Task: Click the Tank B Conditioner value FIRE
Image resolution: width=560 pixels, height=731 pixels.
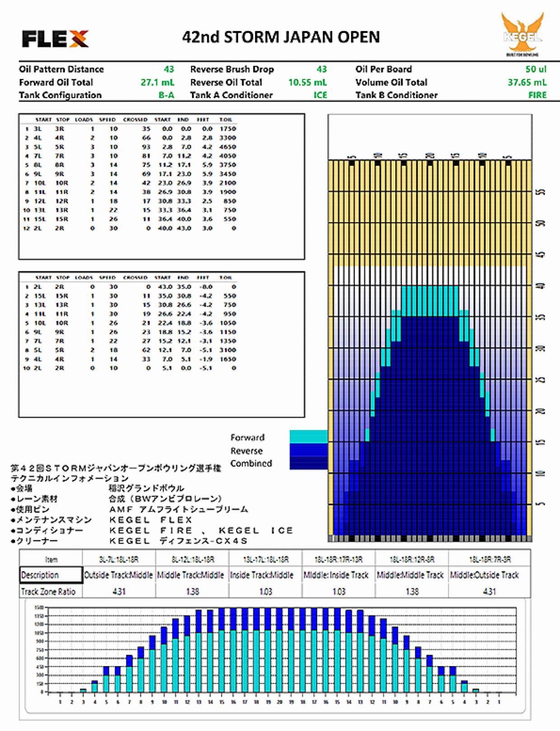Action: [537, 95]
